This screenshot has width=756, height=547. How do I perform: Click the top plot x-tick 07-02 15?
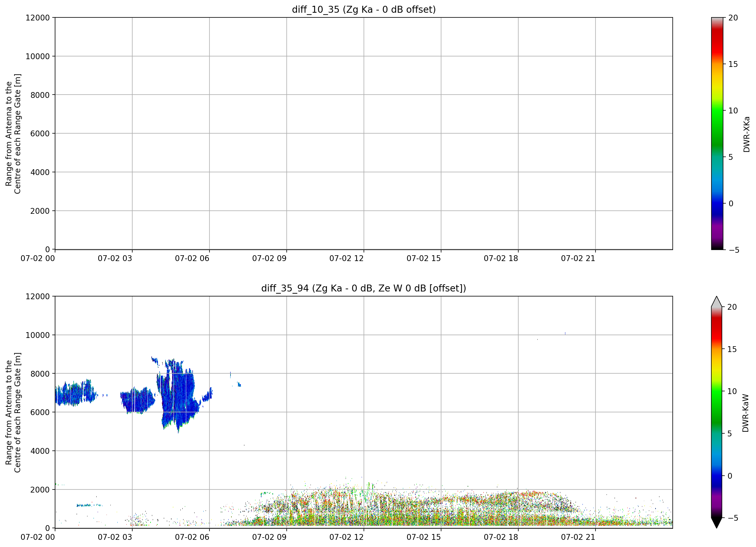point(424,259)
